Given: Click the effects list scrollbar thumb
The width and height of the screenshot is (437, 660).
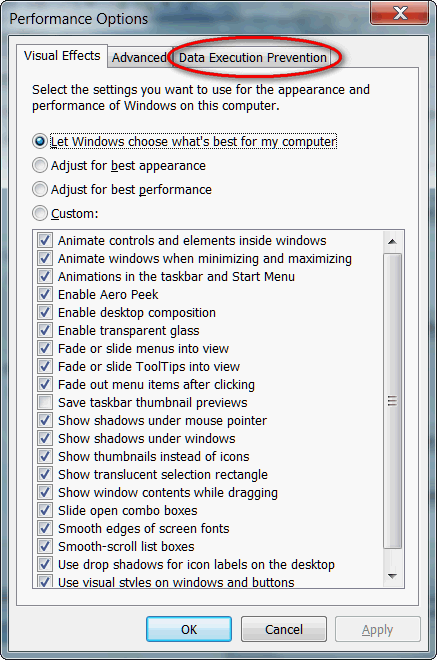Looking at the screenshot, I should 392,401.
